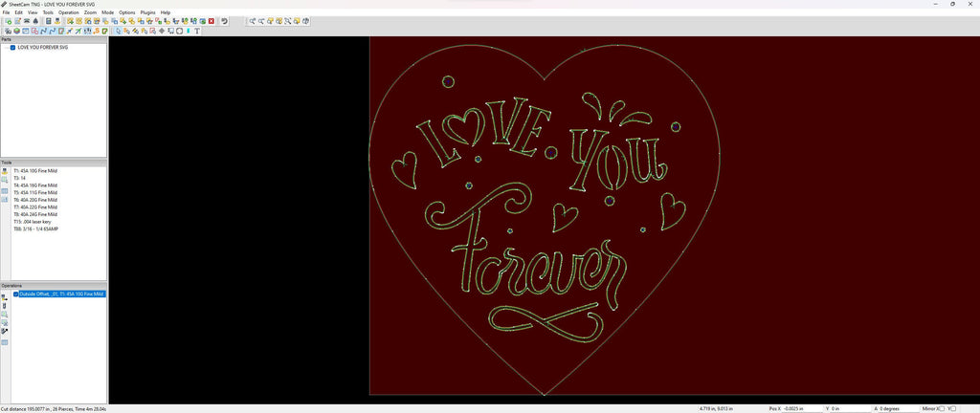Screen dimensions: 980x413
Task: Select tool T1: 45A 10G Fine Mild
Action: [x=35, y=170]
